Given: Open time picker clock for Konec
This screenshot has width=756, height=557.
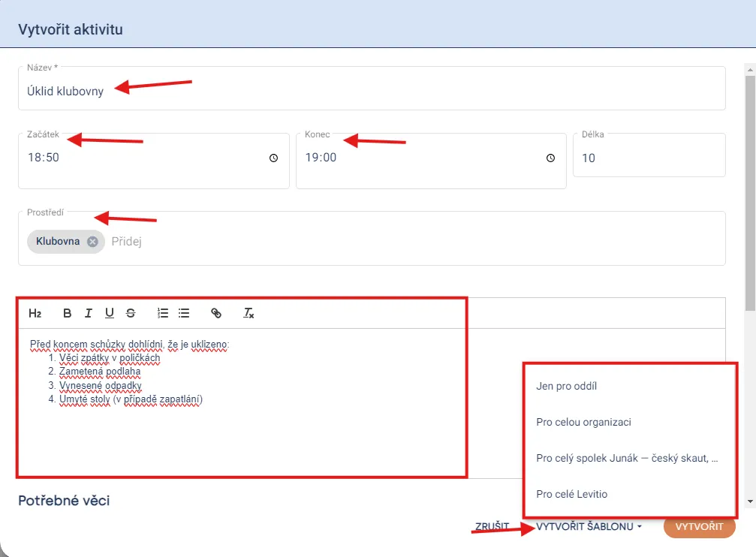Looking at the screenshot, I should (550, 158).
